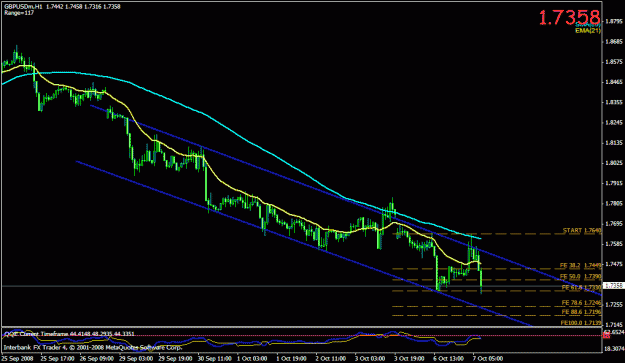Click the 1.7805 price axis value

click(x=614, y=204)
